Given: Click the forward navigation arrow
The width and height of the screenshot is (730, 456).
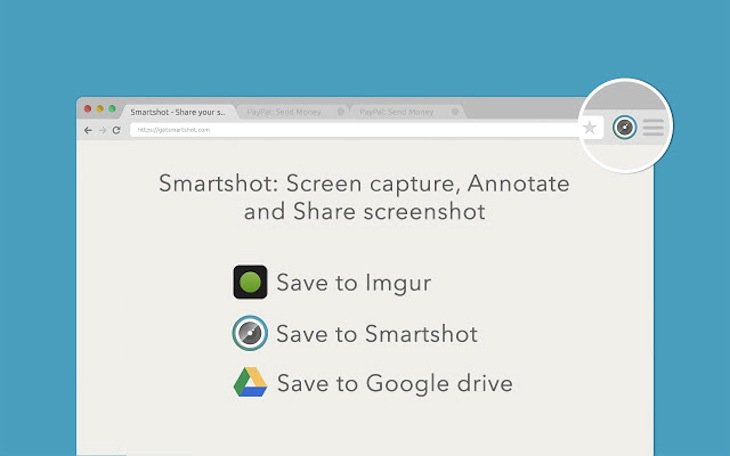Looking at the screenshot, I should click(x=102, y=130).
